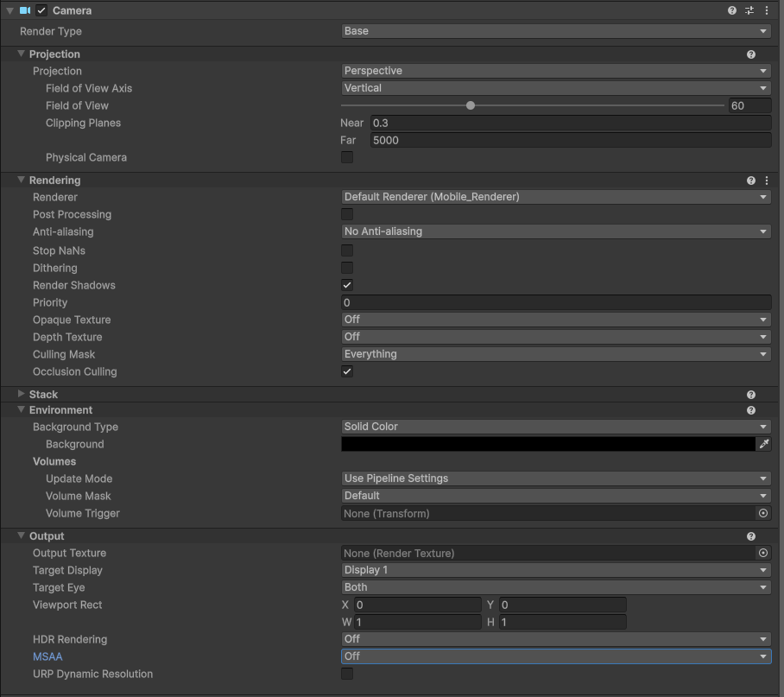
Task: Open help for Output section
Action: coord(751,536)
